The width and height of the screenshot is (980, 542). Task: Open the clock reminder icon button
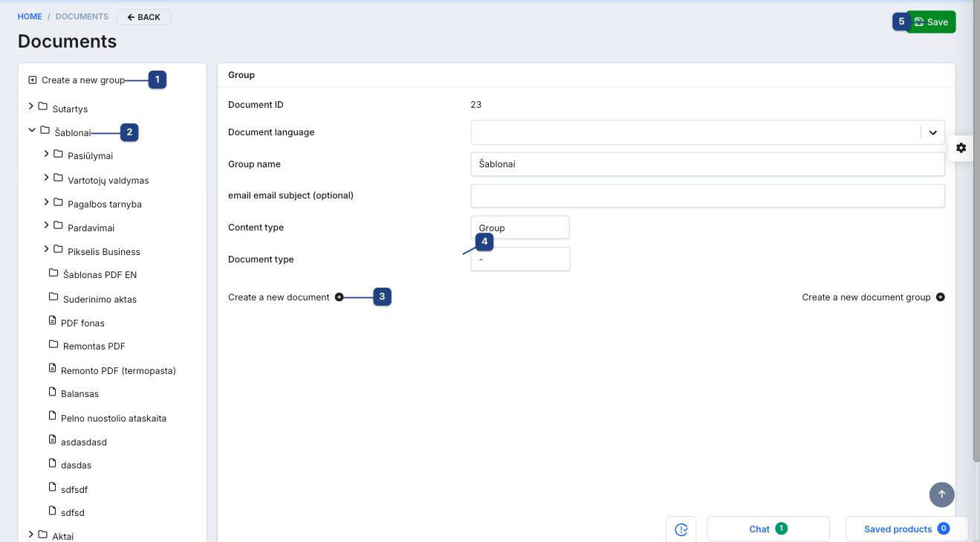pyautogui.click(x=681, y=529)
